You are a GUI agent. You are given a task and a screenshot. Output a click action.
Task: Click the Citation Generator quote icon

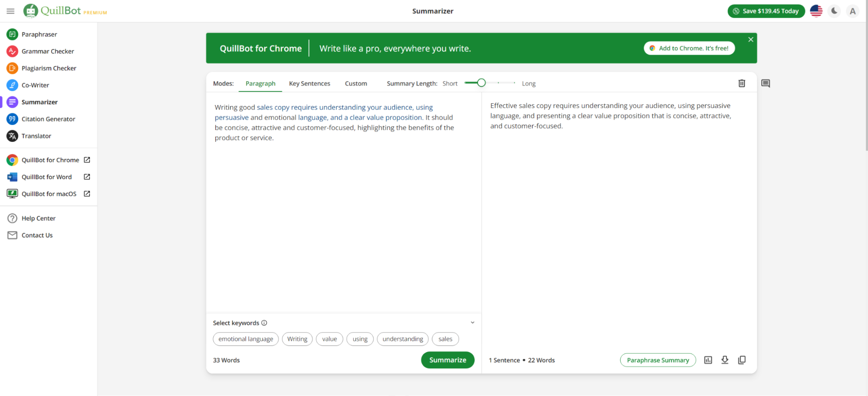[12, 119]
